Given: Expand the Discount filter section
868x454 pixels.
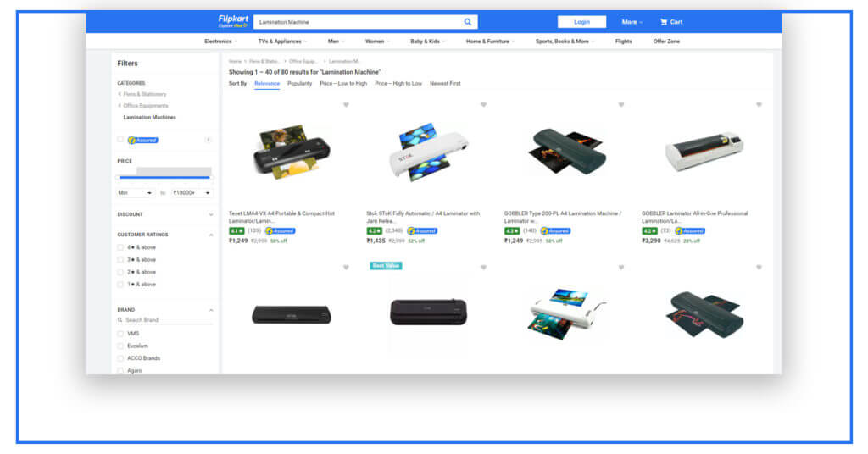Looking at the screenshot, I should click(x=211, y=214).
